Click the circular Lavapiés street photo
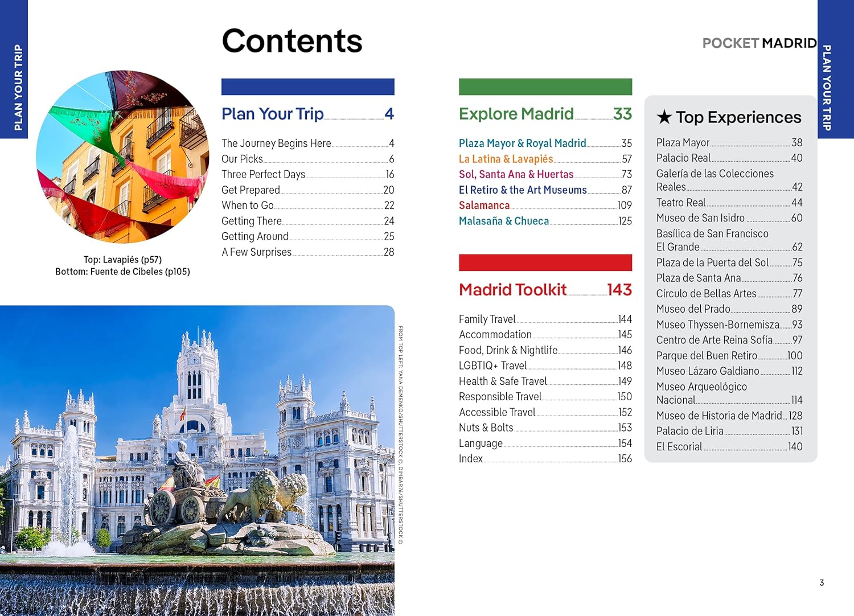This screenshot has height=616, width=854. point(122,157)
